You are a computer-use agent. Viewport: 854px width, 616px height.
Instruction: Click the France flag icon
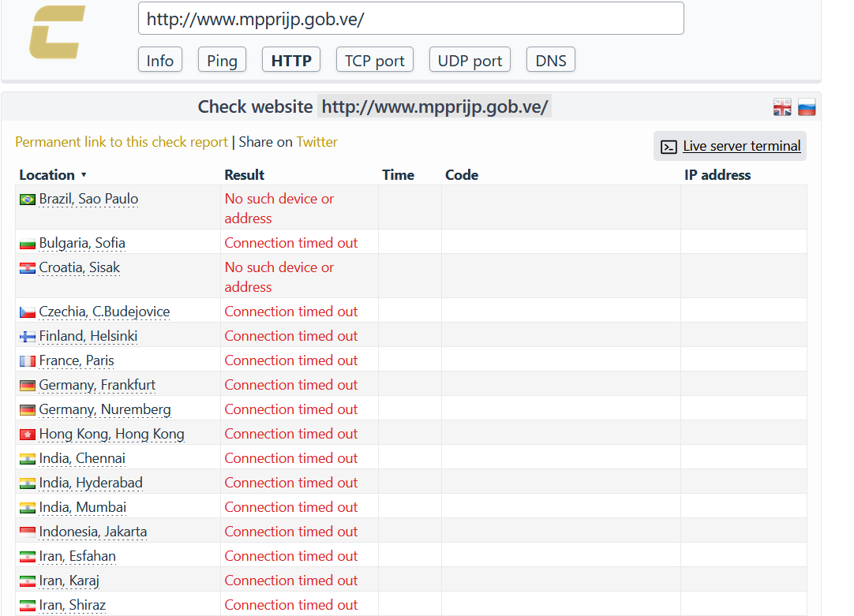(28, 361)
